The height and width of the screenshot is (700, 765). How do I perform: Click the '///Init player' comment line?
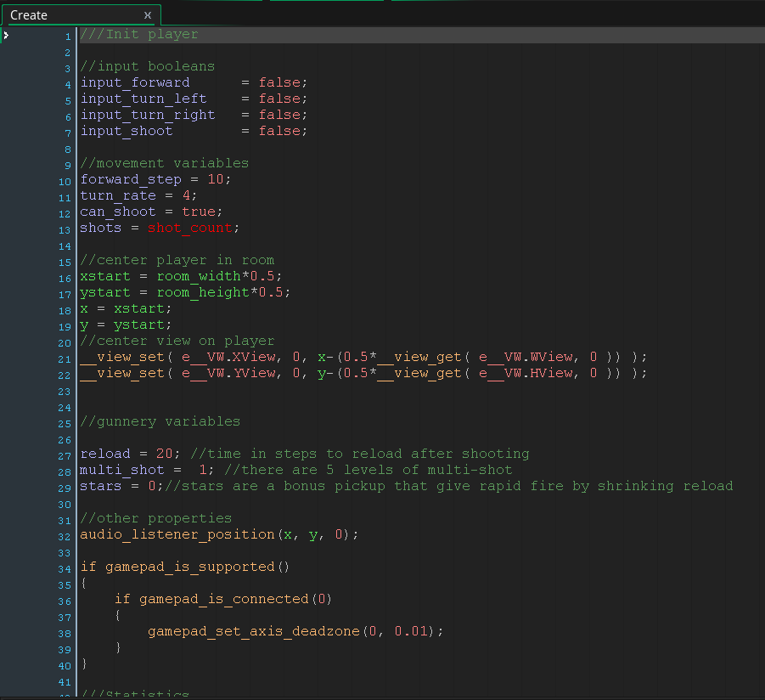139,35
